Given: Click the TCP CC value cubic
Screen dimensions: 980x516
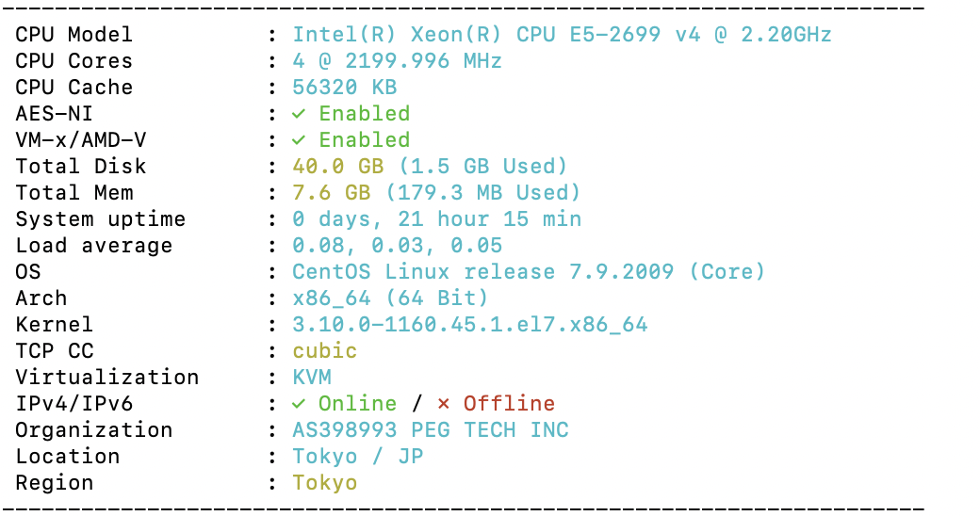Looking at the screenshot, I should [x=324, y=351].
